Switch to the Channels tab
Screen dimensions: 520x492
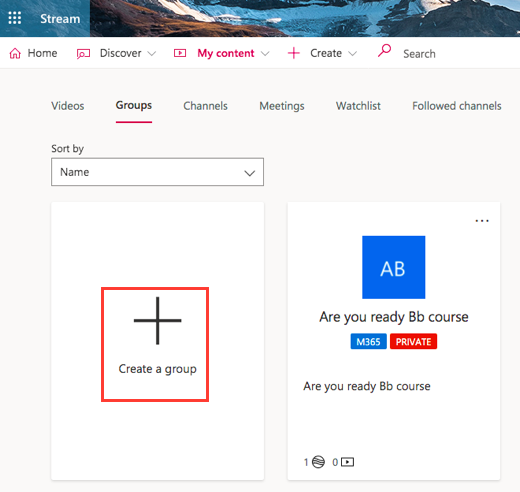[205, 106]
